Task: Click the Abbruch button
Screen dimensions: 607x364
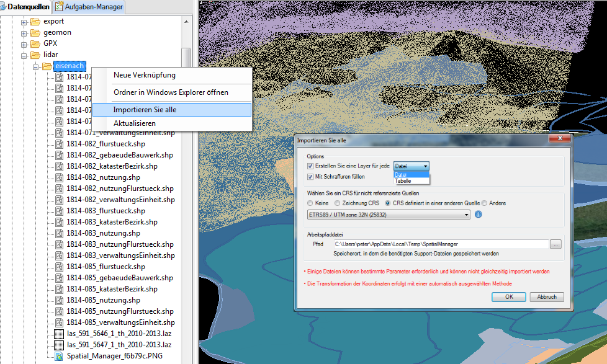Action: (546, 296)
